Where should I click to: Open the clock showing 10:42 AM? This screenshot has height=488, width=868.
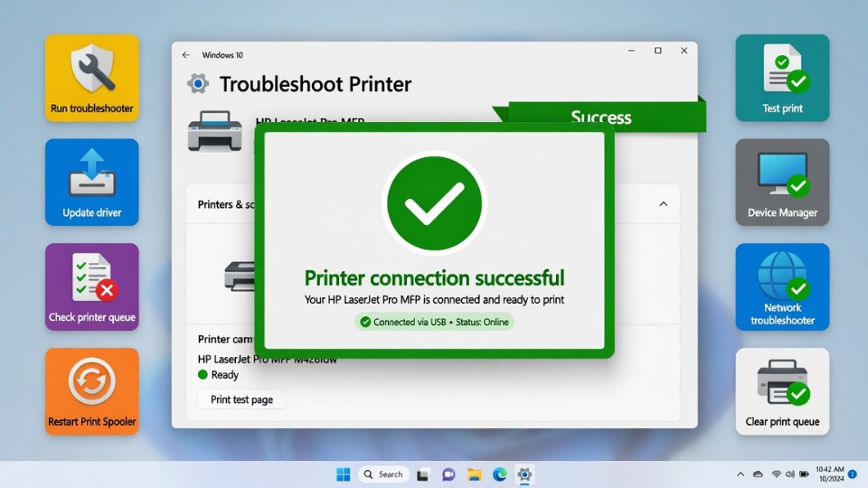pyautogui.click(x=830, y=474)
